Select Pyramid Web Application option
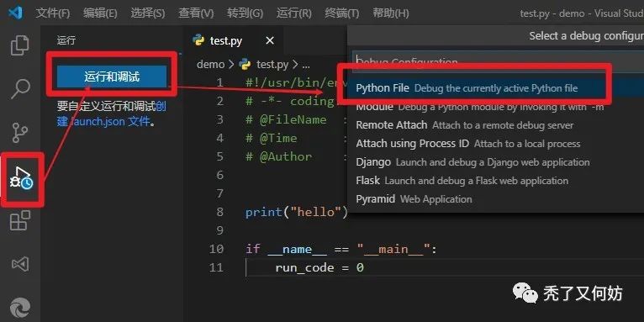The image size is (644, 322). click(496, 199)
